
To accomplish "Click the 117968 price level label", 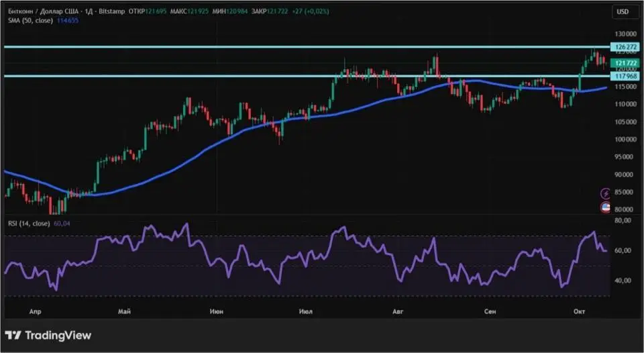I will pos(622,77).
